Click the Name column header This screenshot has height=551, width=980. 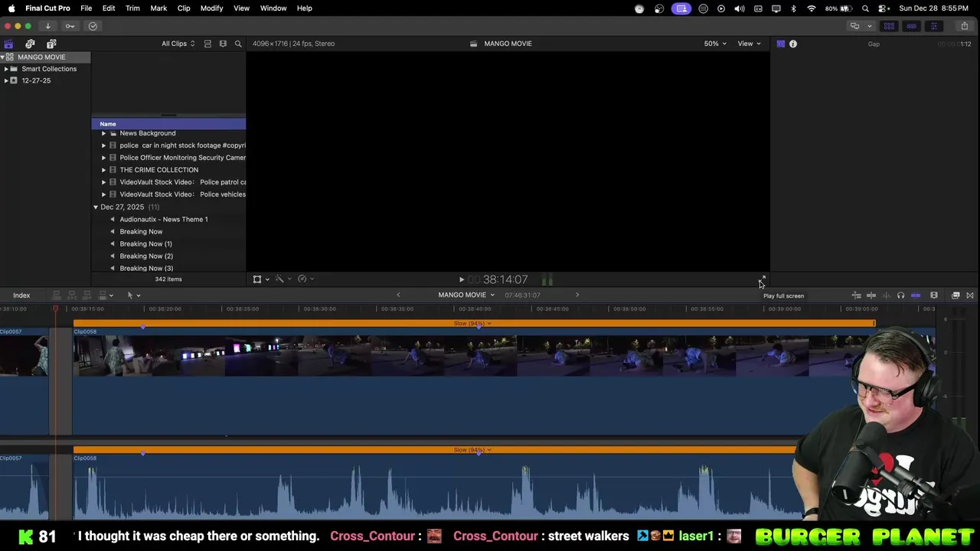pos(168,124)
